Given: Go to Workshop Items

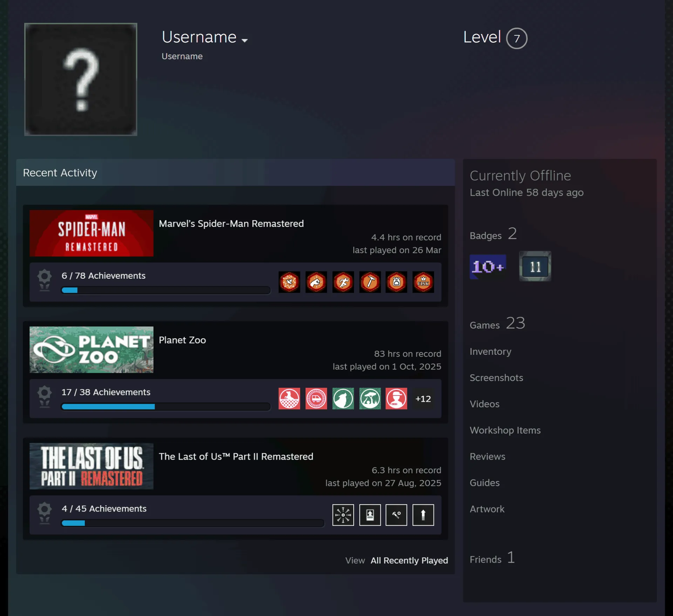Looking at the screenshot, I should tap(505, 430).
